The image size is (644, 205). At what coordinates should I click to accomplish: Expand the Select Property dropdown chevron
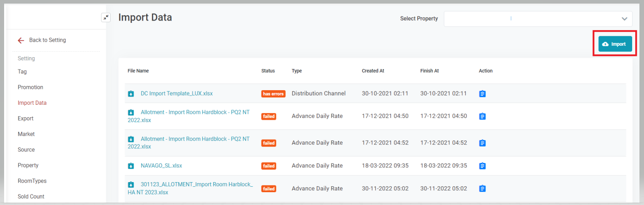coord(624,19)
